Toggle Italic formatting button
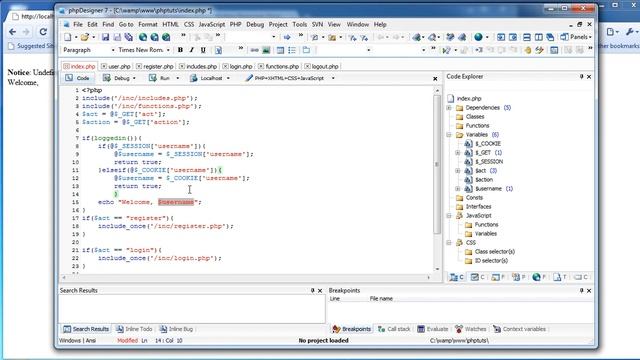The height and width of the screenshot is (360, 640). [x=191, y=50]
